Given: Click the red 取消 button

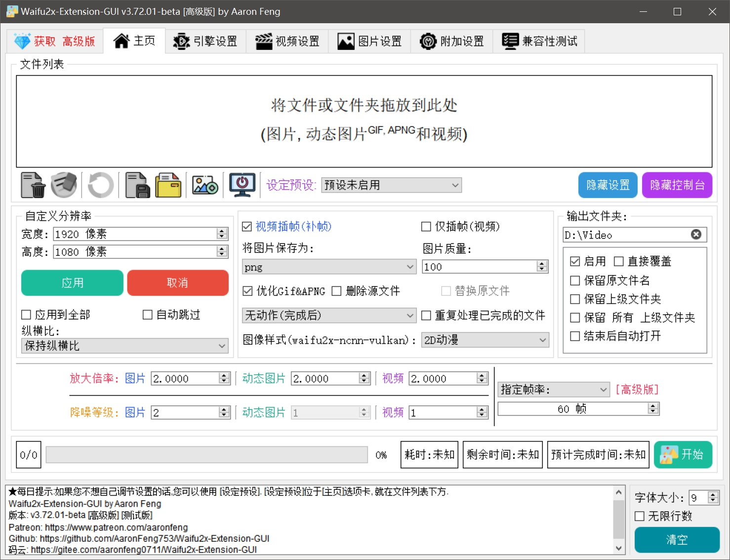Looking at the screenshot, I should pyautogui.click(x=178, y=283).
